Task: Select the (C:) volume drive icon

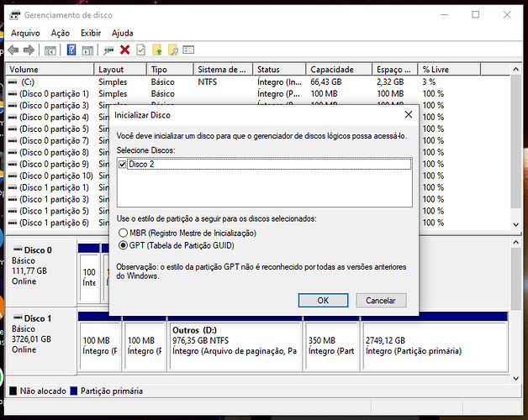Action: [x=13, y=81]
